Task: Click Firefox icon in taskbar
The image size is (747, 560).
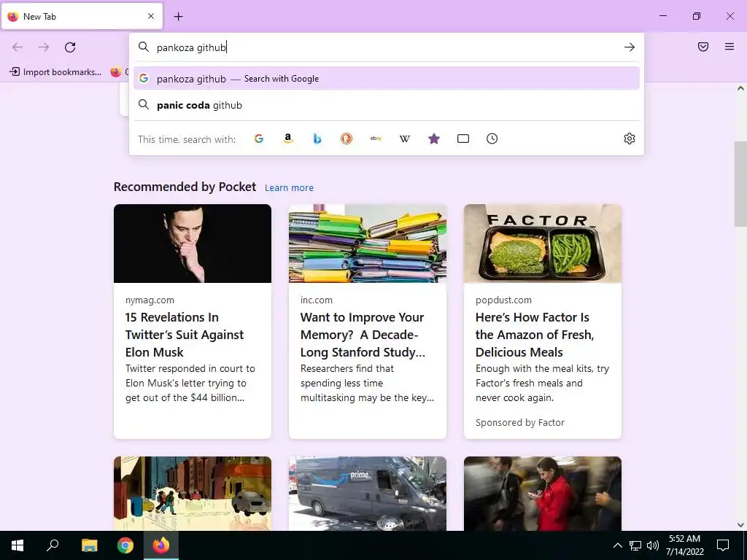Action: tap(161, 545)
